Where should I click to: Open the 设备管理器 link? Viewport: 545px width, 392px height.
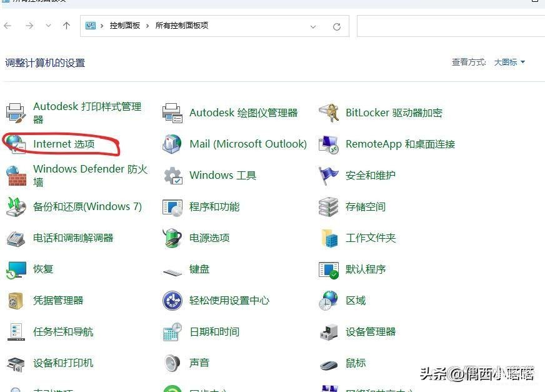point(371,332)
